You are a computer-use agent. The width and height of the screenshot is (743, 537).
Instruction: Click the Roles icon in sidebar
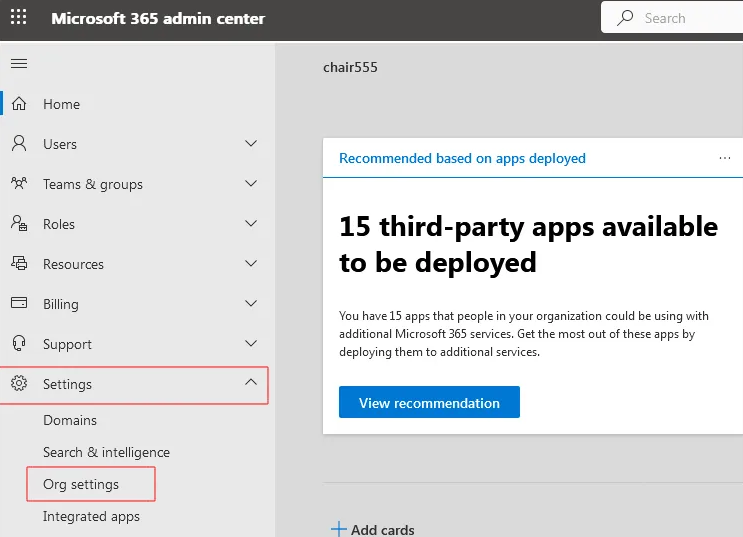pos(19,224)
